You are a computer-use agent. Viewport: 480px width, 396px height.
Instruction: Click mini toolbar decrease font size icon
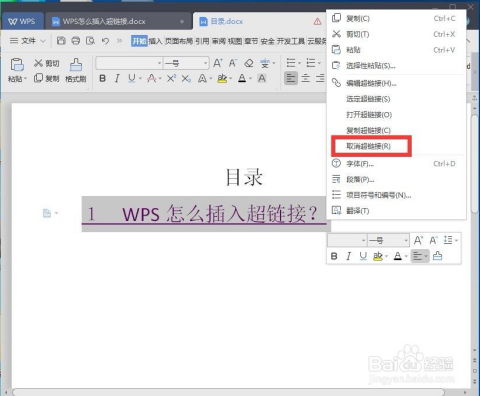433,240
